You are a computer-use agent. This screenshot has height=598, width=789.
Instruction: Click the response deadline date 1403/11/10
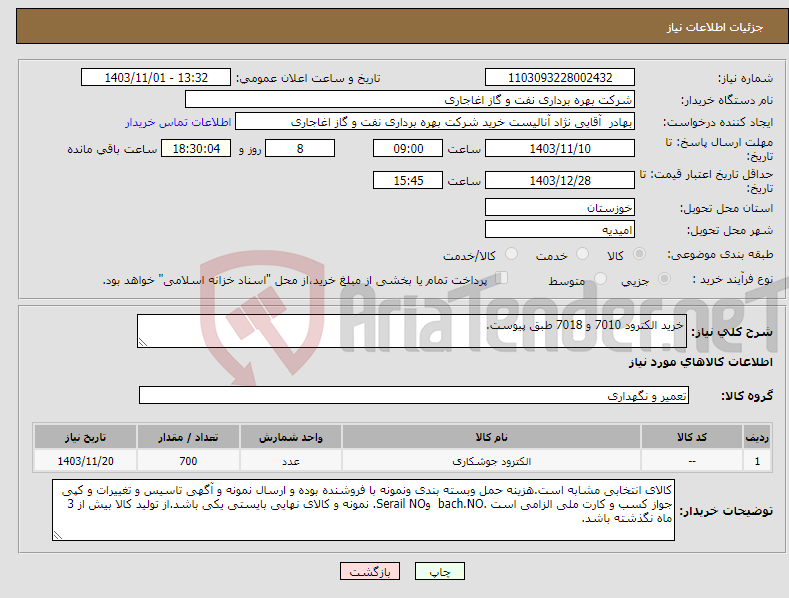click(560, 148)
